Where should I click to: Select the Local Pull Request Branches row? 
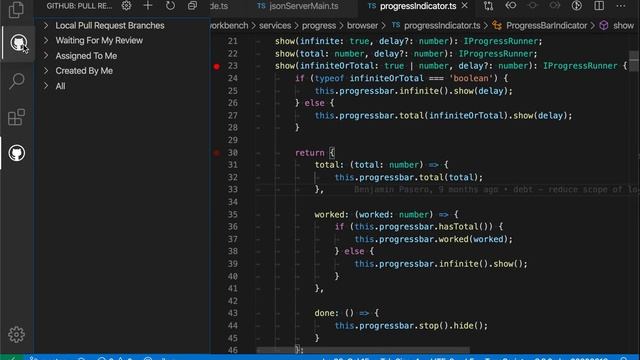(122, 25)
